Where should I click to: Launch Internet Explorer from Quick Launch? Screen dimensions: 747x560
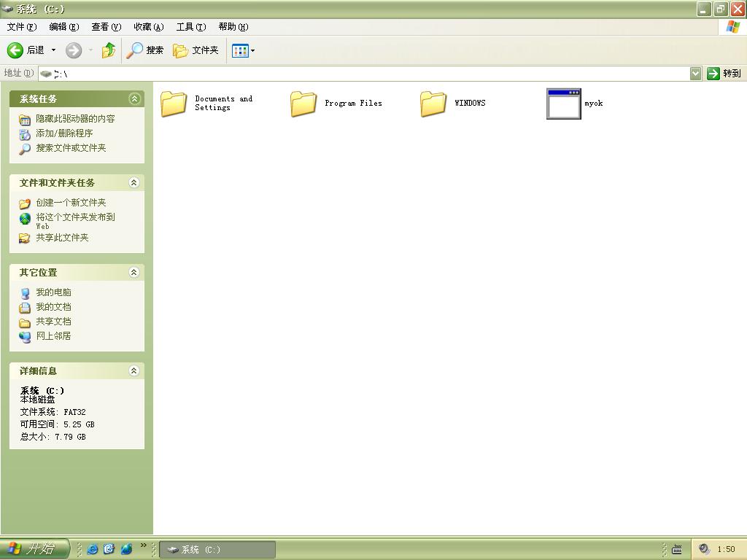click(93, 549)
